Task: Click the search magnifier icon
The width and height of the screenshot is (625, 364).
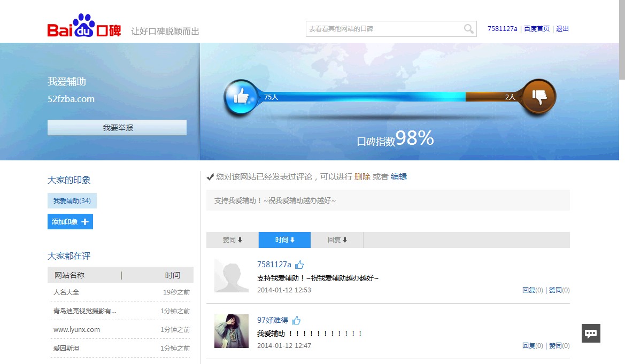Action: (469, 29)
